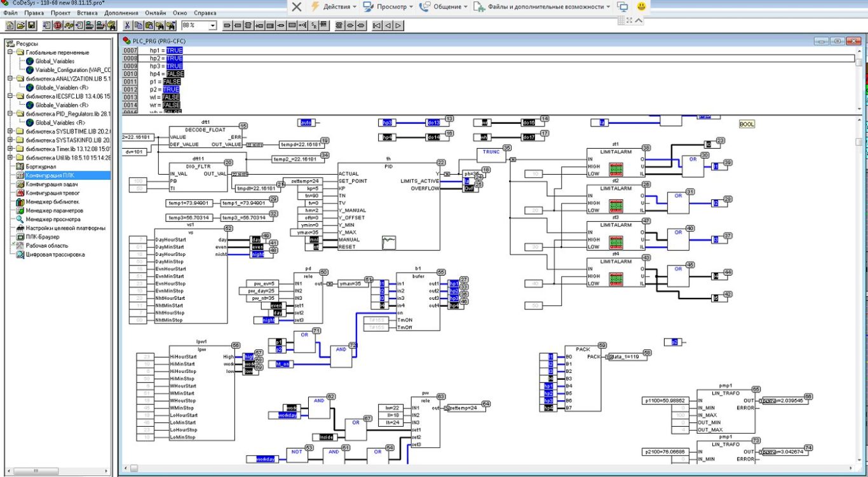Click the New file toolbar icon

[x=10, y=25]
